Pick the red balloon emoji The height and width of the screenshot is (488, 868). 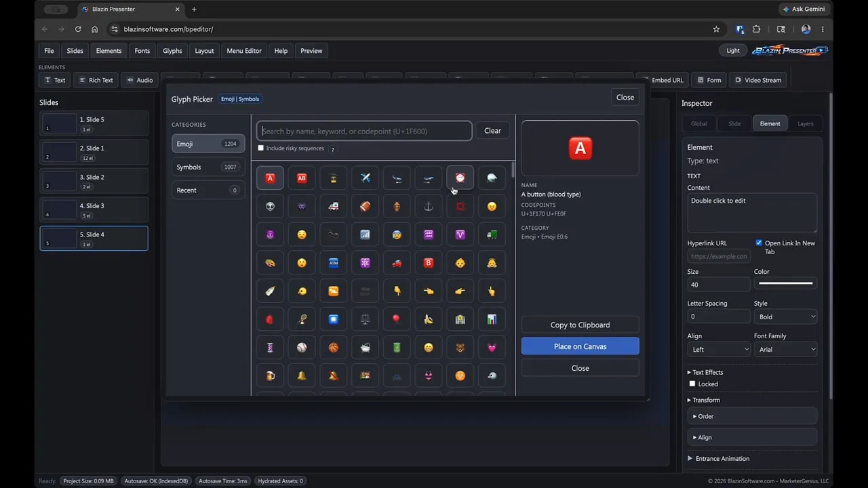pyautogui.click(x=397, y=319)
